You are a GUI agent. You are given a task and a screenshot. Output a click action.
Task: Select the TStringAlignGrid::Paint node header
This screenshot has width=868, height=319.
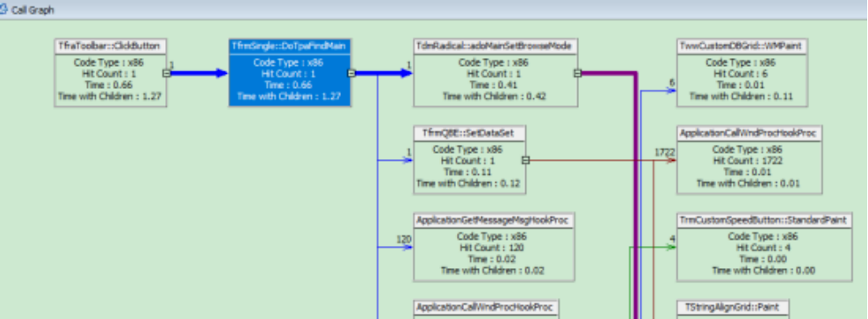pos(733,308)
